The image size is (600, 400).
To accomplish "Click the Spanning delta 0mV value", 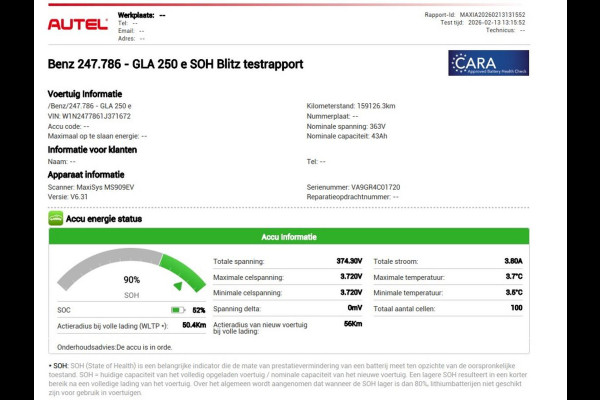I will [355, 308].
